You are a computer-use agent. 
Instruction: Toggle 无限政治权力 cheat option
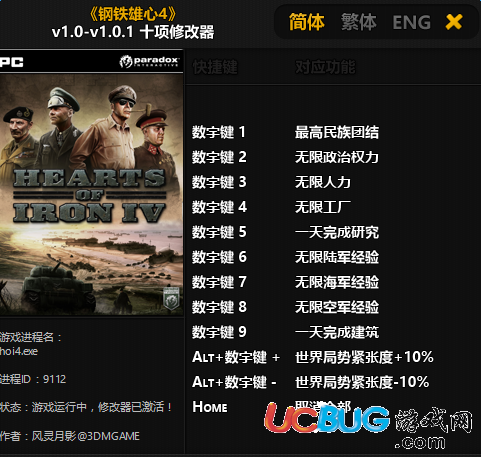tap(337, 157)
